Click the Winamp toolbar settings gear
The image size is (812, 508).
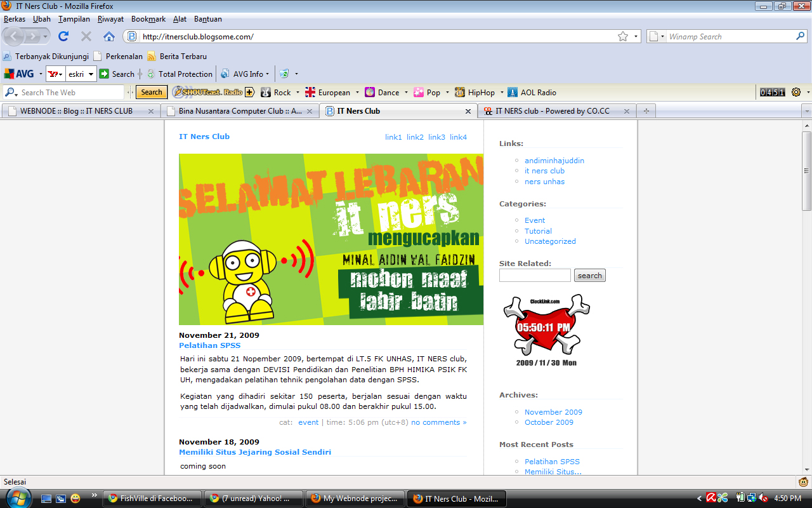pyautogui.click(x=796, y=92)
